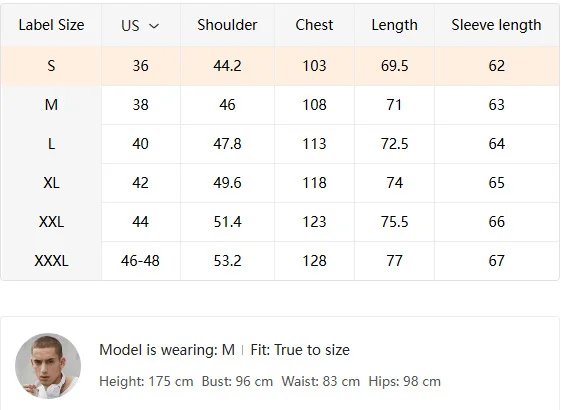
Task: Select the XXL label size cell
Action: point(51,222)
